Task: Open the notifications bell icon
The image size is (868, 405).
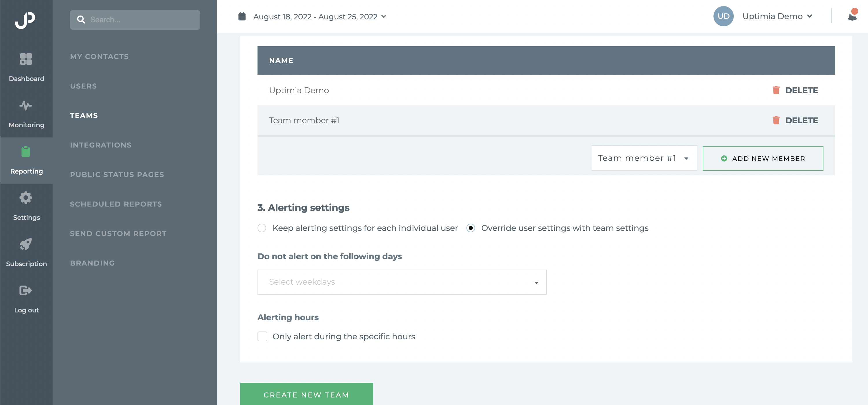Action: [852, 16]
